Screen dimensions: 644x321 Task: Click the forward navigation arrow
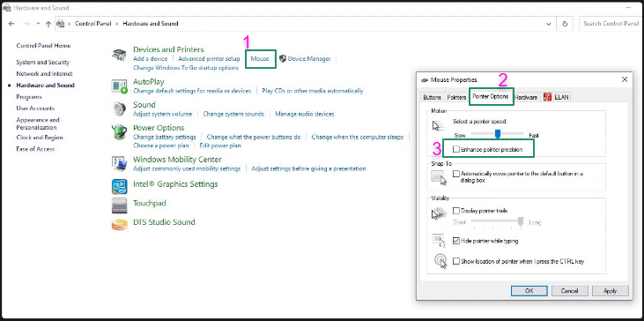[x=26, y=24]
